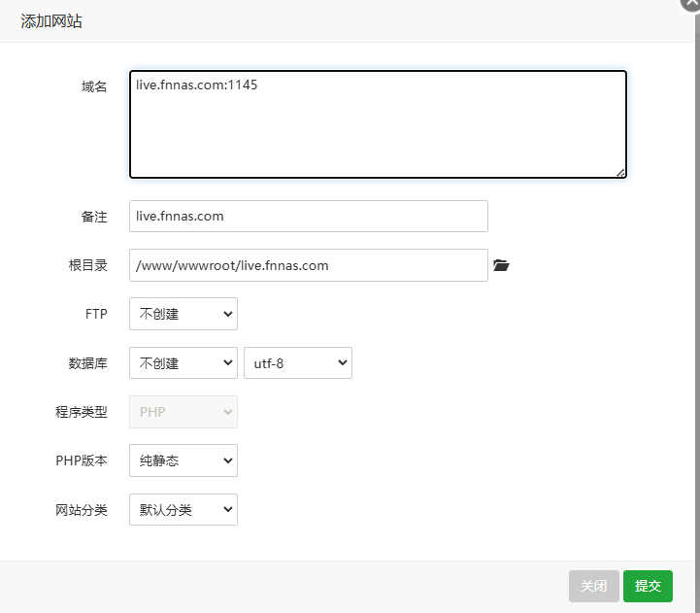Click the 域名 textarea containing live.fnnas.com:1145
Image resolution: width=700 pixels, height=613 pixels.
click(x=378, y=124)
